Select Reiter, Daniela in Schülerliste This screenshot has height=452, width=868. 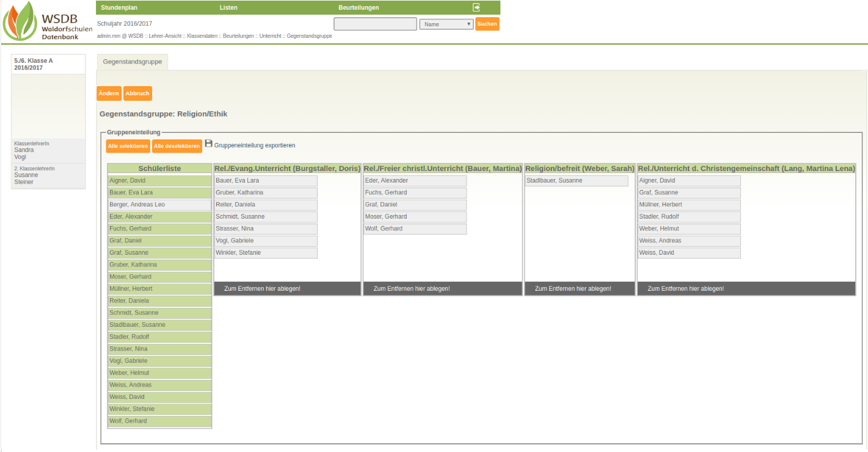159,301
